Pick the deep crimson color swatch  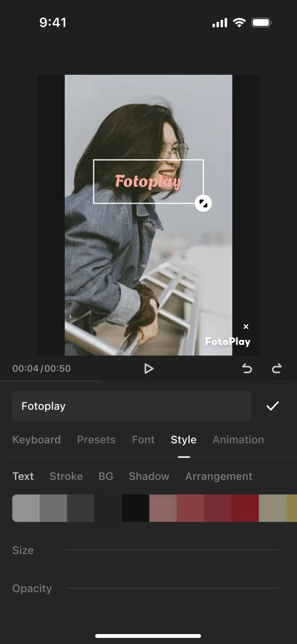[x=218, y=508]
